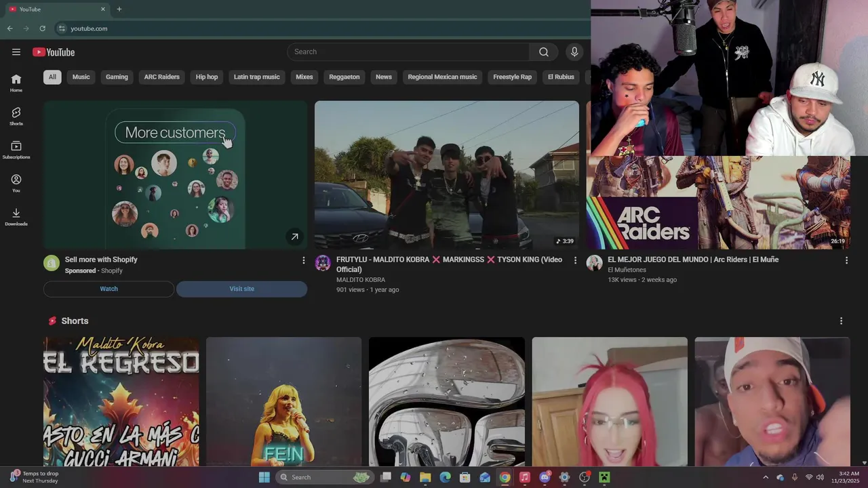Open EL MEJOR JUEGO DEL MUNDO title

693,260
